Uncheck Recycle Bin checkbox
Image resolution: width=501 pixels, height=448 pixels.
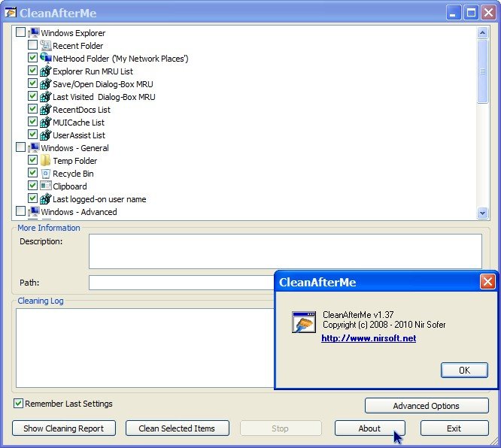(32, 172)
